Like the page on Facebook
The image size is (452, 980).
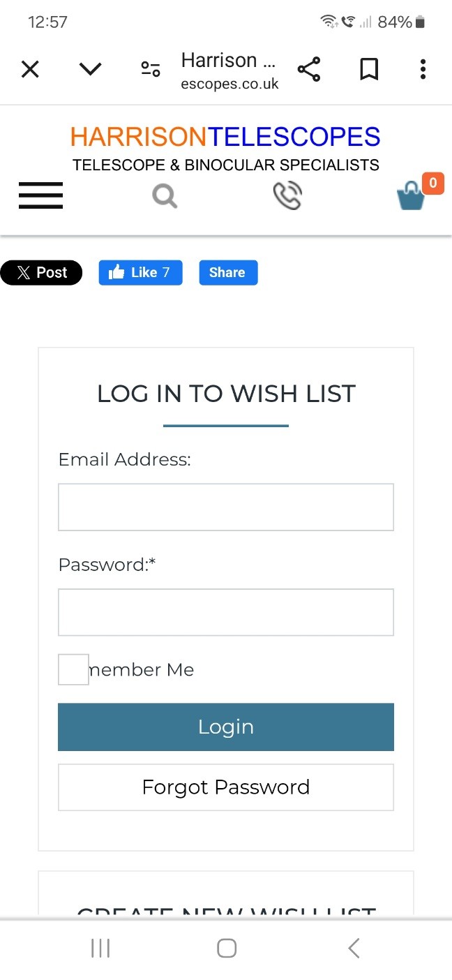coord(140,272)
